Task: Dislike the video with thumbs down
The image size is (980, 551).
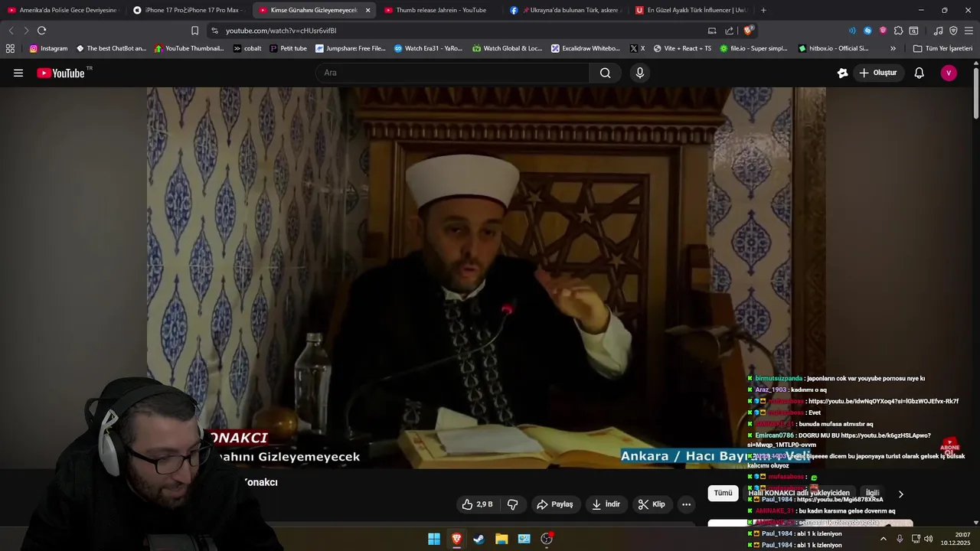Action: (513, 504)
